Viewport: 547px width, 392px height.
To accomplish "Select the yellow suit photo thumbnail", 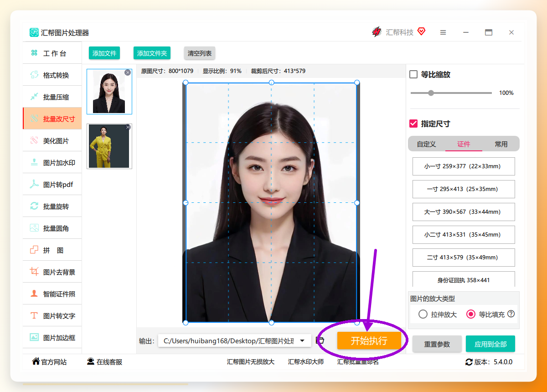I will point(109,146).
